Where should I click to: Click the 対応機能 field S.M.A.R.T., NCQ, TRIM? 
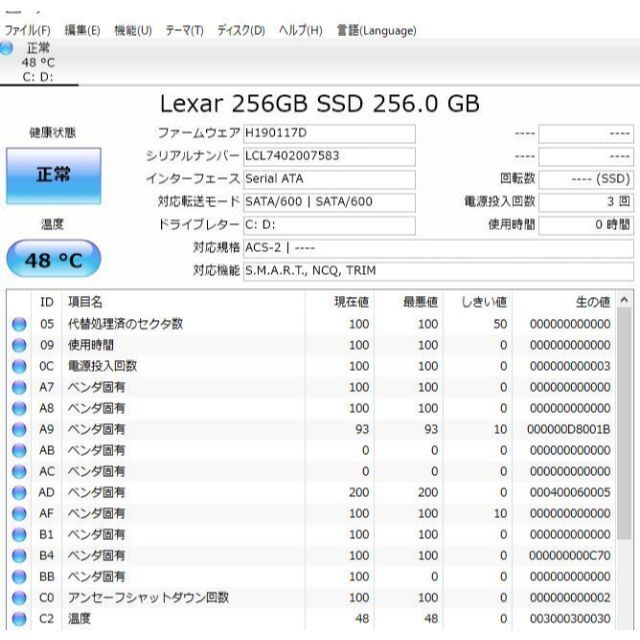[x=438, y=271]
